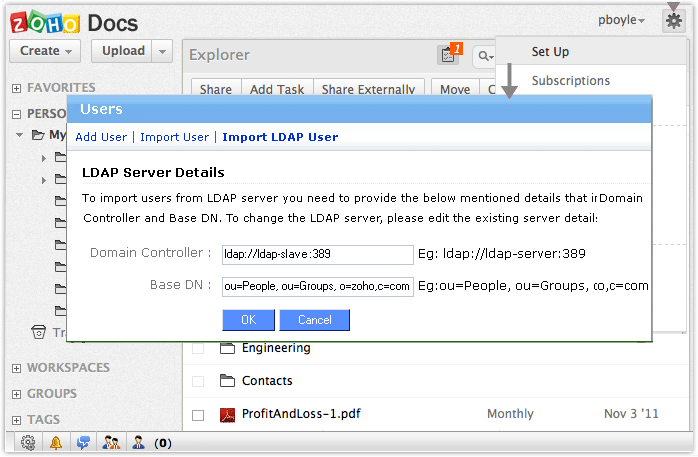Click the OK button in LDAP dialog
The width and height of the screenshot is (698, 457).
pos(248,320)
